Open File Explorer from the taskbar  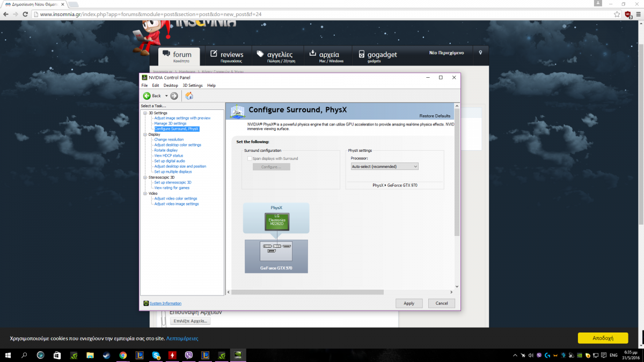pos(90,355)
